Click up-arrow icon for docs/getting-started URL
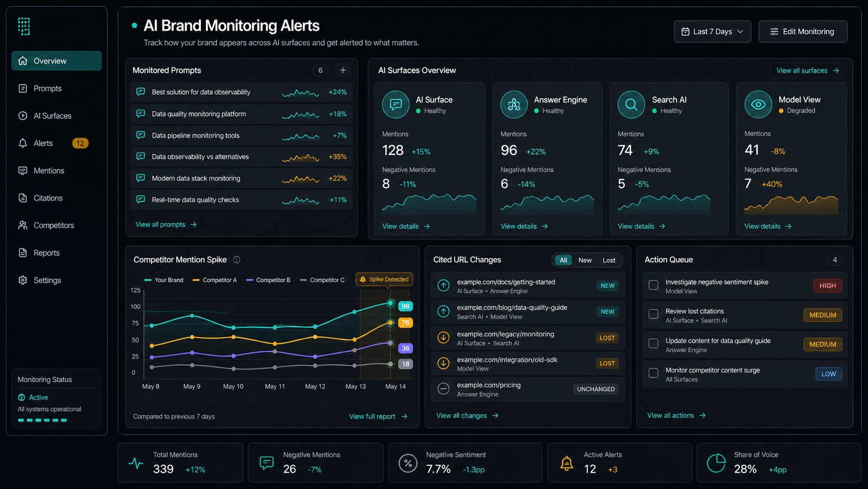Image resolution: width=868 pixels, height=489 pixels. 443,285
